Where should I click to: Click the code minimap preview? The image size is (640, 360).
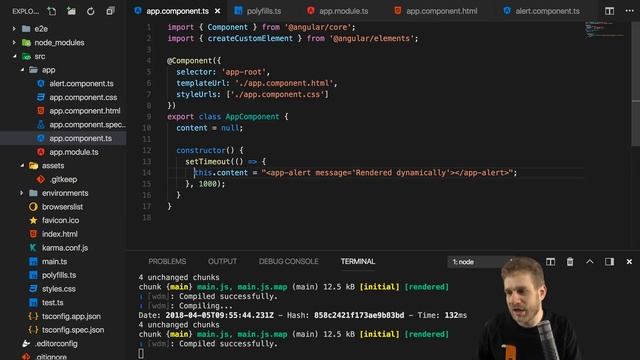point(605,30)
